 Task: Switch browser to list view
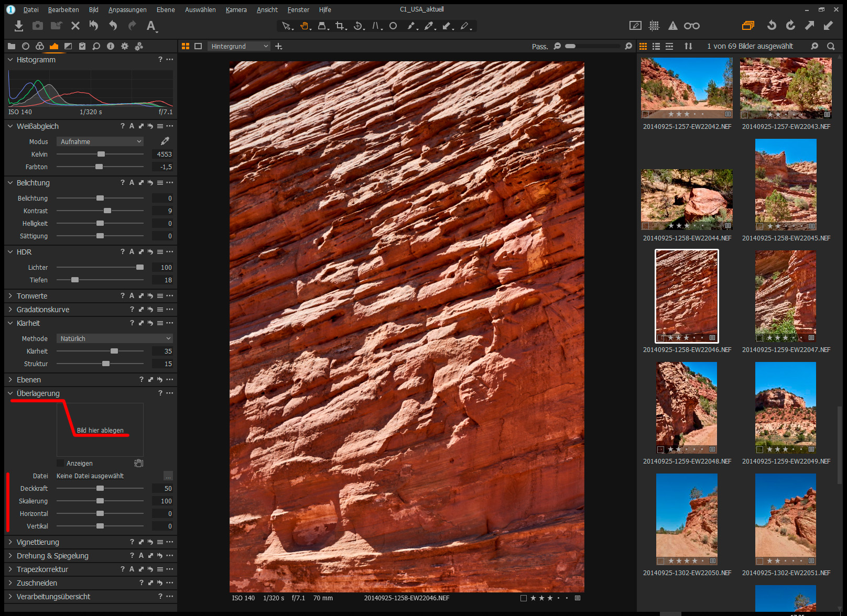656,46
